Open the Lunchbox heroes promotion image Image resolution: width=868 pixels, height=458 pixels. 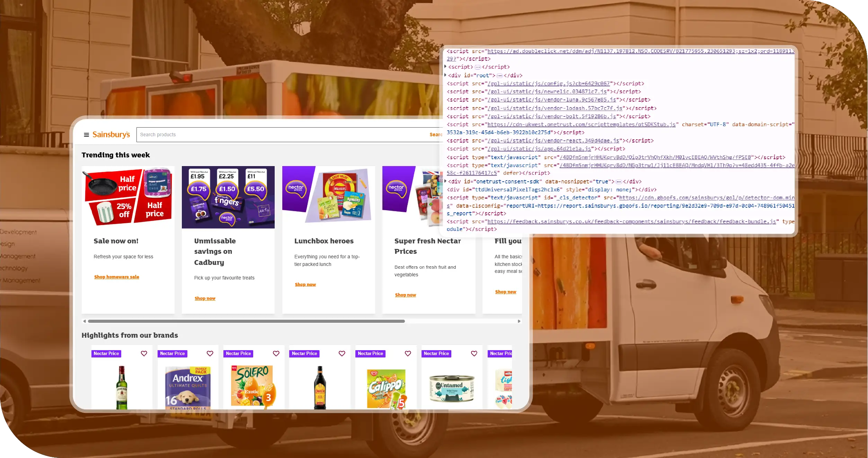click(328, 197)
